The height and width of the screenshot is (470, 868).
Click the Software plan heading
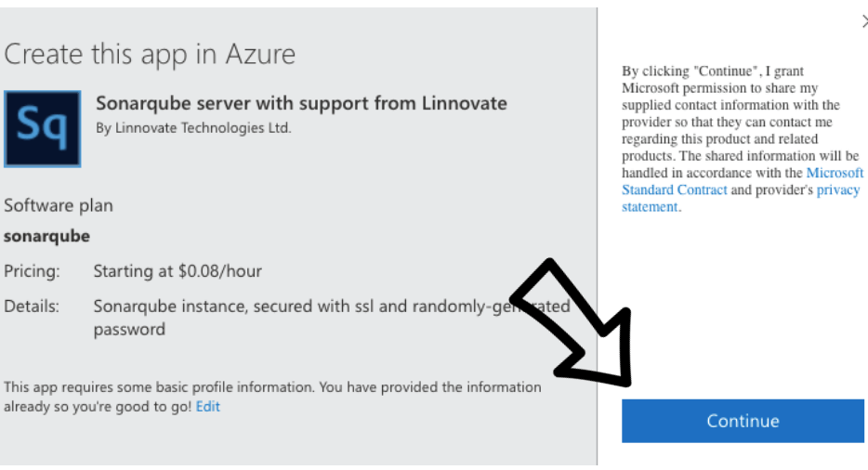pos(59,205)
